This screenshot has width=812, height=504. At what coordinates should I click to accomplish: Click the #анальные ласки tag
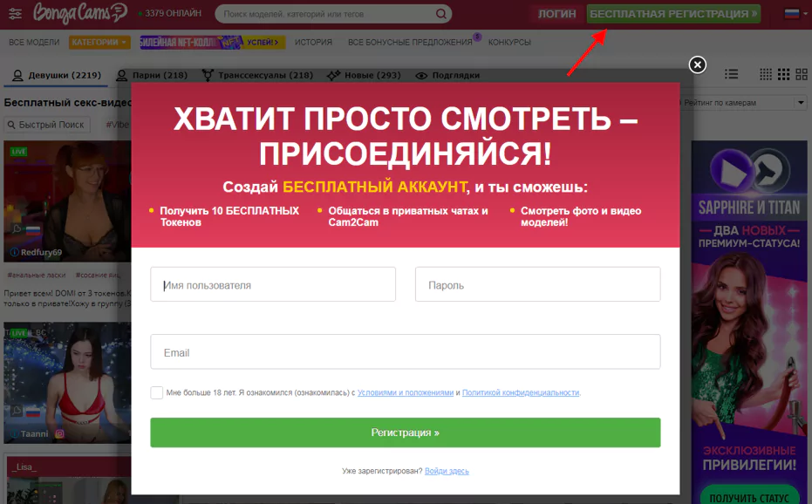click(x=37, y=275)
